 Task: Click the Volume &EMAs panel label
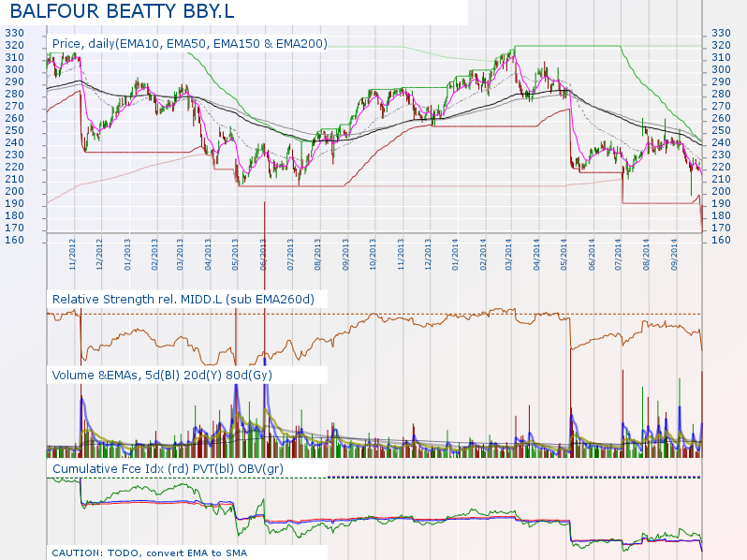pyautogui.click(x=162, y=376)
